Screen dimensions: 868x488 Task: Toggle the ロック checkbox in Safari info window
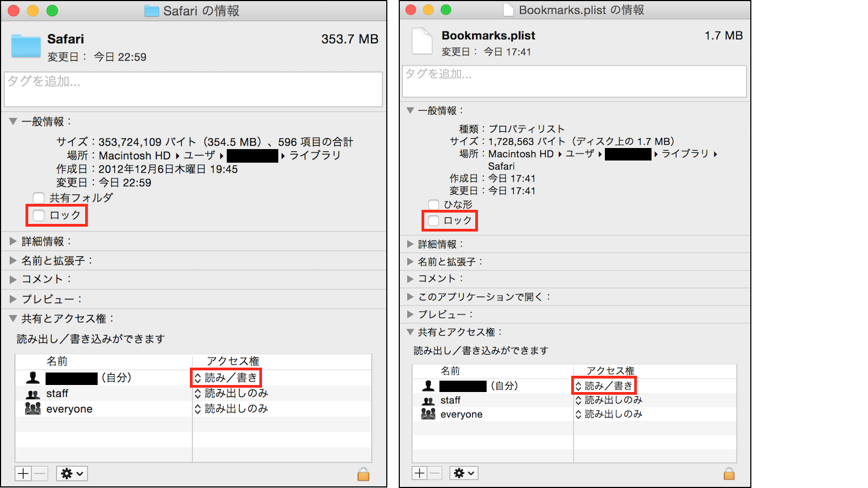[39, 215]
